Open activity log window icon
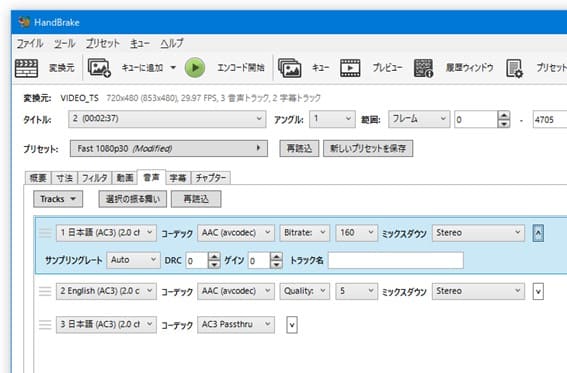This screenshot has height=373, width=567. point(423,68)
